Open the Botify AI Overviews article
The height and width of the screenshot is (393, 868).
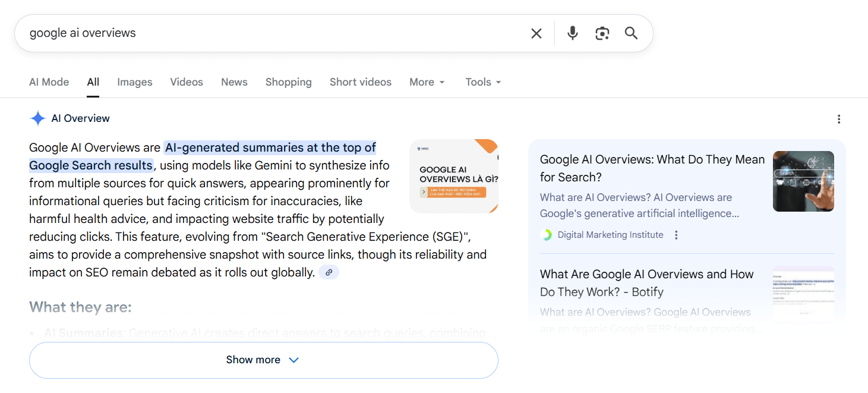pyautogui.click(x=646, y=283)
